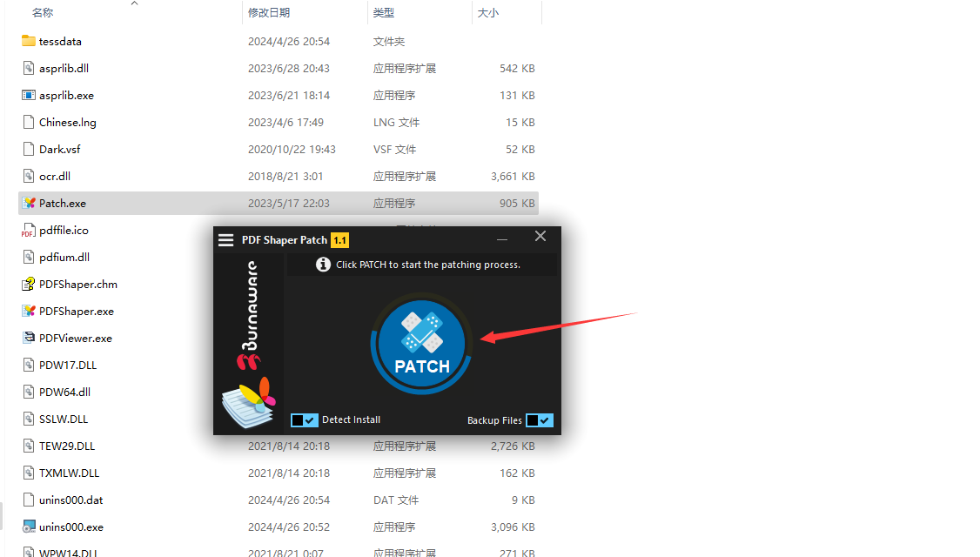Click the date 2020/10/22 19:43
The image size is (980, 557).
tap(292, 150)
